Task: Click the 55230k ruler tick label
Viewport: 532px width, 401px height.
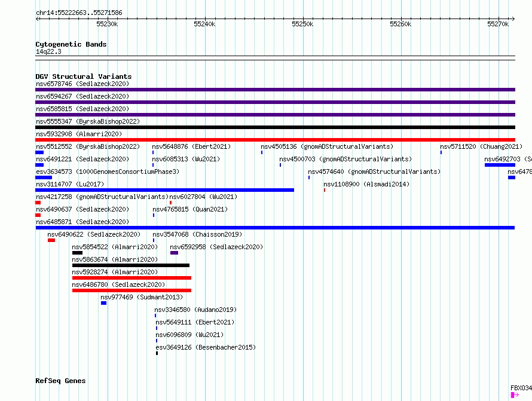Action: (x=107, y=24)
